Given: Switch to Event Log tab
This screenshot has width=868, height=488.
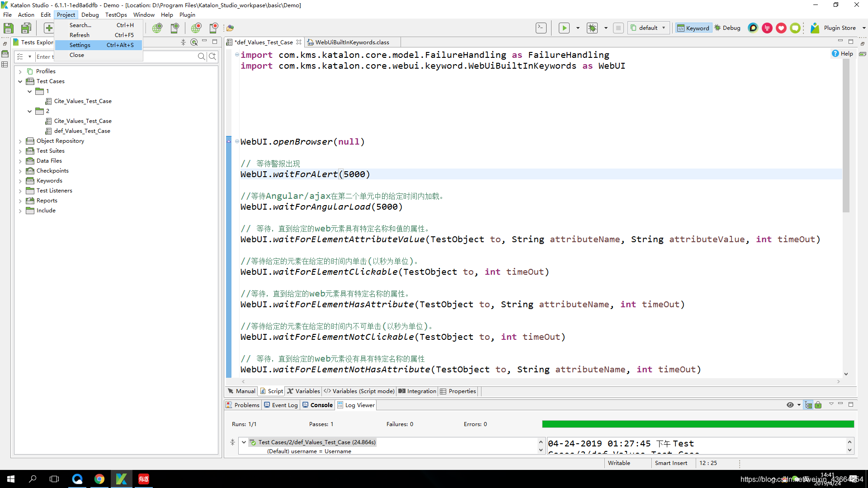Looking at the screenshot, I should (x=281, y=405).
